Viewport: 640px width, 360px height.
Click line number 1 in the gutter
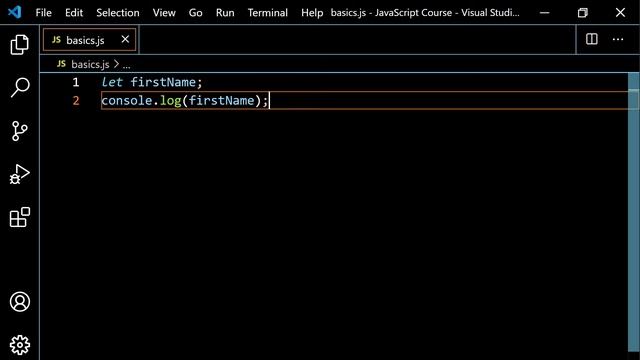76,82
